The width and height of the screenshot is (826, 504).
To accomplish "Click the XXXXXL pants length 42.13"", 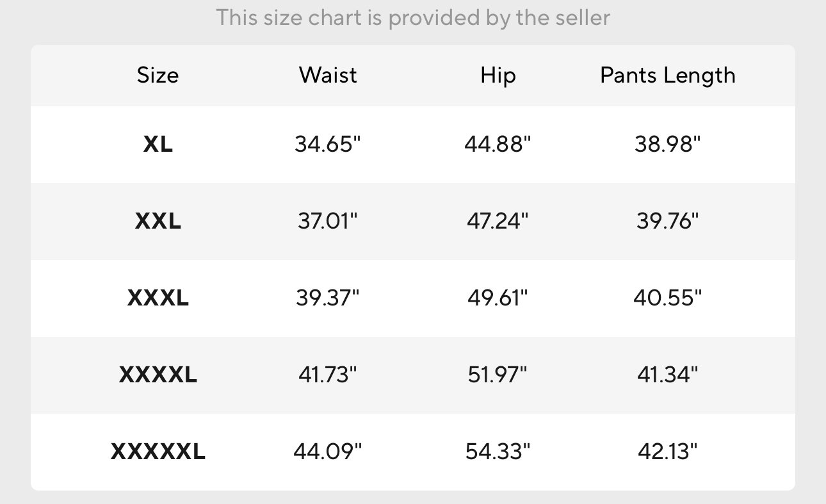I will click(x=668, y=452).
